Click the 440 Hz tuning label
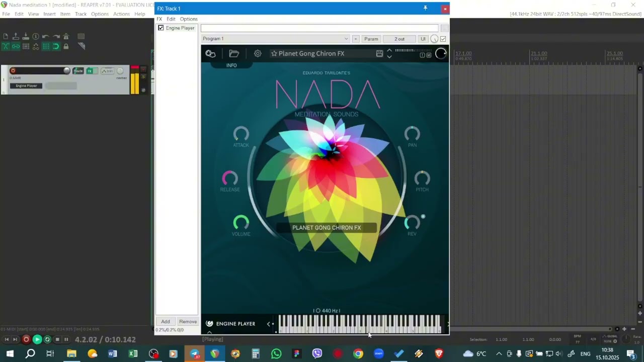The height and width of the screenshot is (362, 644). pos(327,311)
